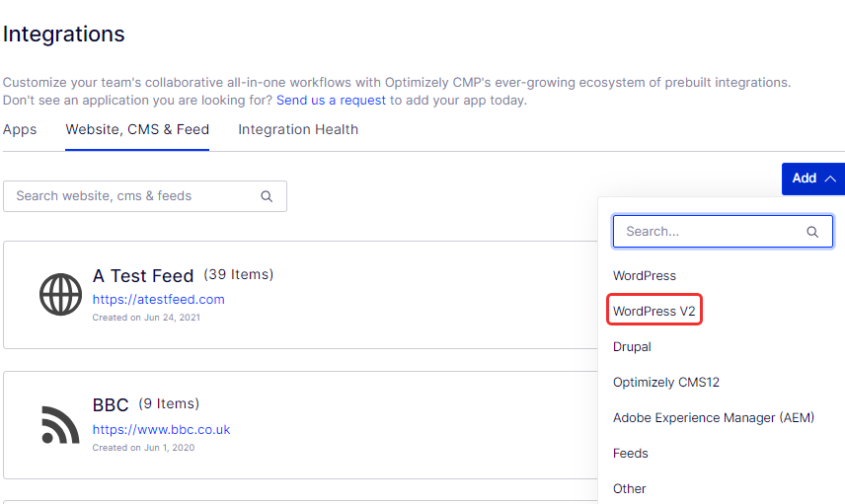This screenshot has height=504, width=845.
Task: Focus the Search website, cms & feeds field
Action: (145, 196)
